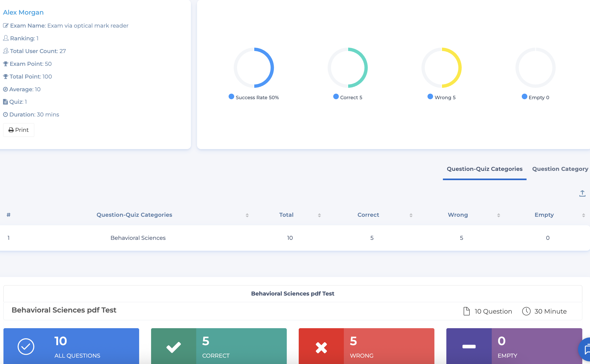Toggle the Wrong 5 legend dot
This screenshot has height=364, width=590.
point(430,97)
